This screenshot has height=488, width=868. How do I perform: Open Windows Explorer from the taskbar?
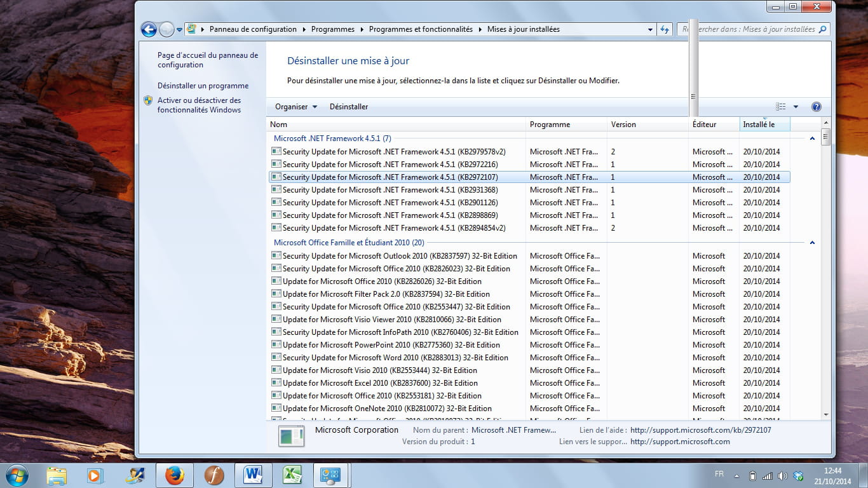pos(57,475)
